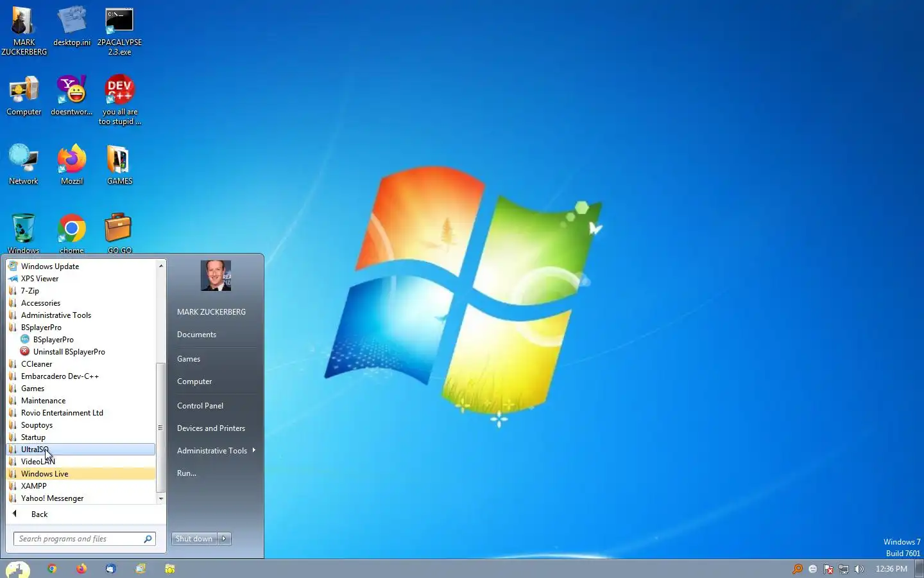Expand the Maintenance folder
Viewport: 924px width, 578px height.
[81, 401]
